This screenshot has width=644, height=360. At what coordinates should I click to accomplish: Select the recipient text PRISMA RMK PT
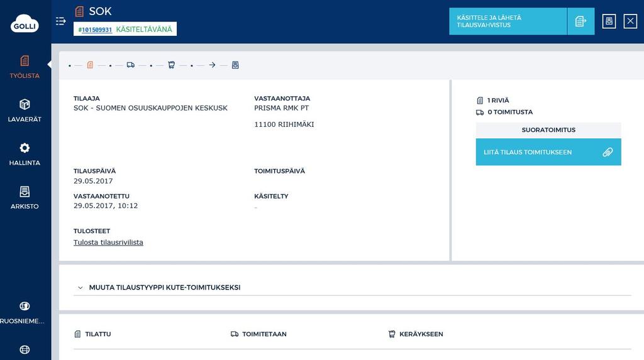tap(281, 108)
